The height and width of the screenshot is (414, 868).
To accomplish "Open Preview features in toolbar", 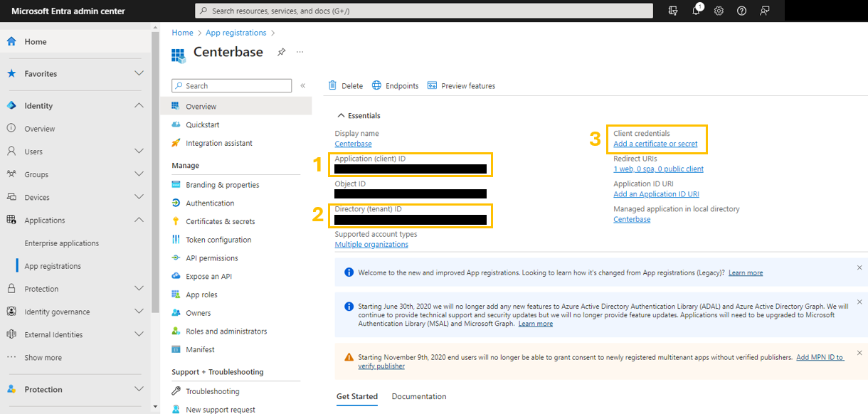I will [x=461, y=85].
